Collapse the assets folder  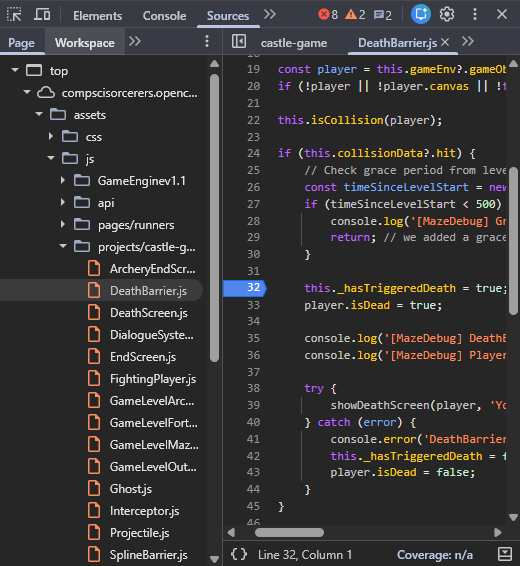[x=39, y=114]
